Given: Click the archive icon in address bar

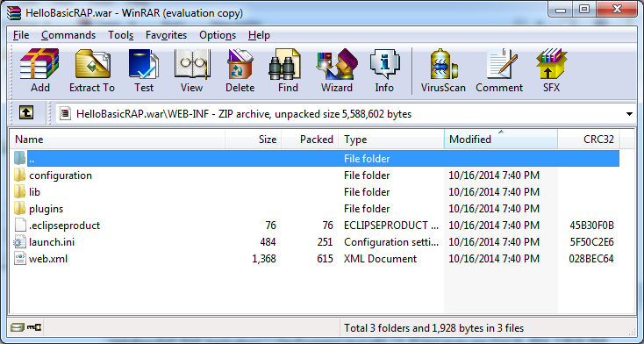Looking at the screenshot, I should [x=65, y=114].
